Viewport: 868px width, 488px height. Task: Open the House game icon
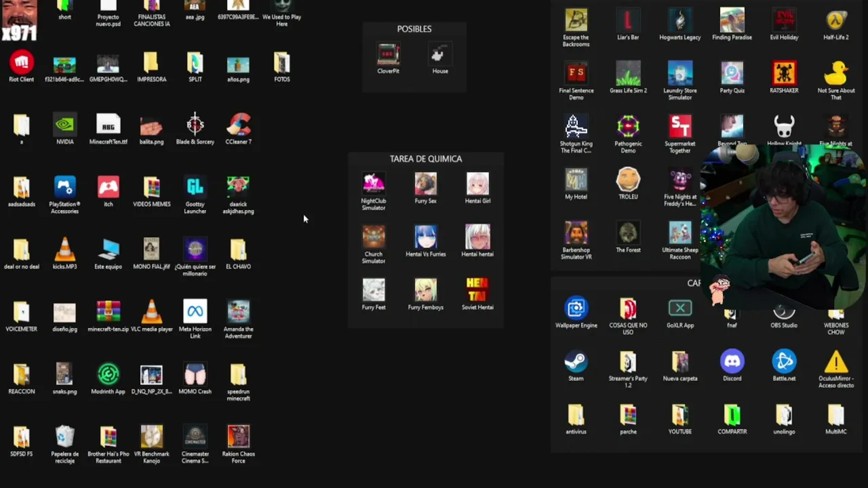click(x=440, y=55)
